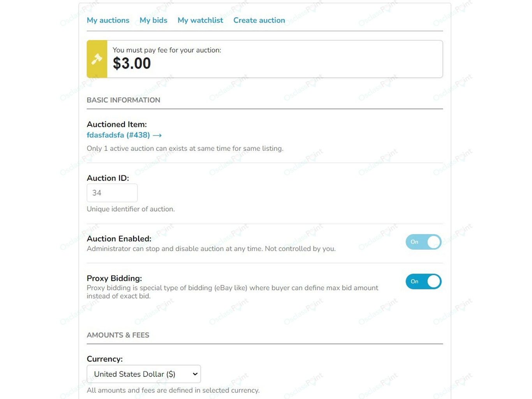This screenshot has width=532, height=399.
Task: Select the Create auction tab
Action: coord(259,20)
